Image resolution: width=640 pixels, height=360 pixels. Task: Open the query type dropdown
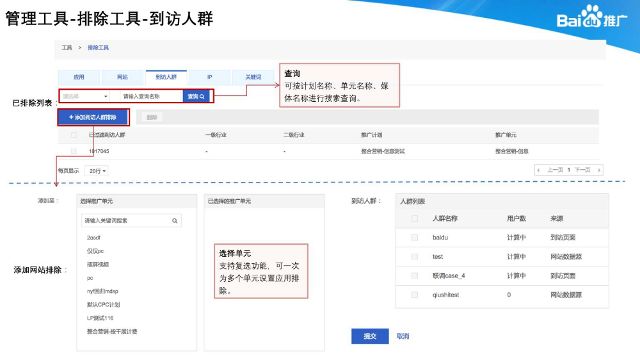pyautogui.click(x=85, y=96)
